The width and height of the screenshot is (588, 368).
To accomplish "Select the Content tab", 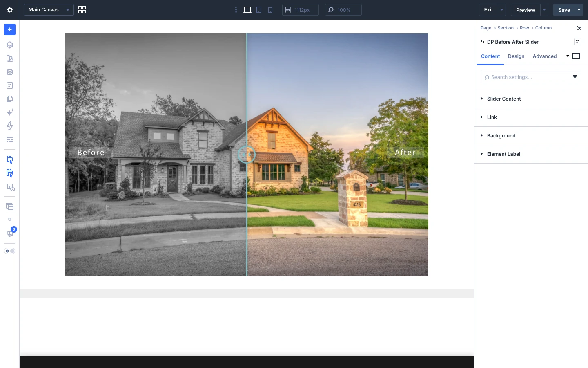I will click(490, 56).
